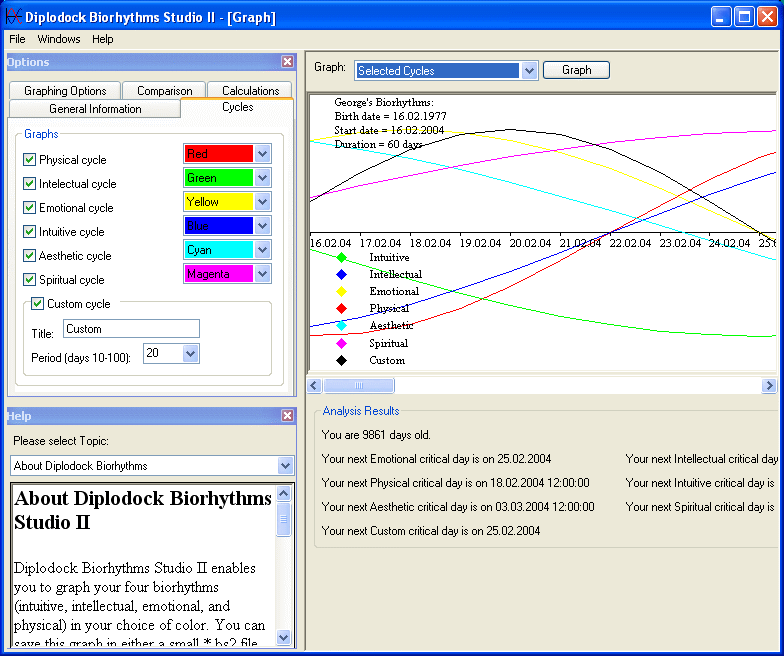784x656 pixels.
Task: Click help text scroll down arrow
Action: pyautogui.click(x=284, y=638)
